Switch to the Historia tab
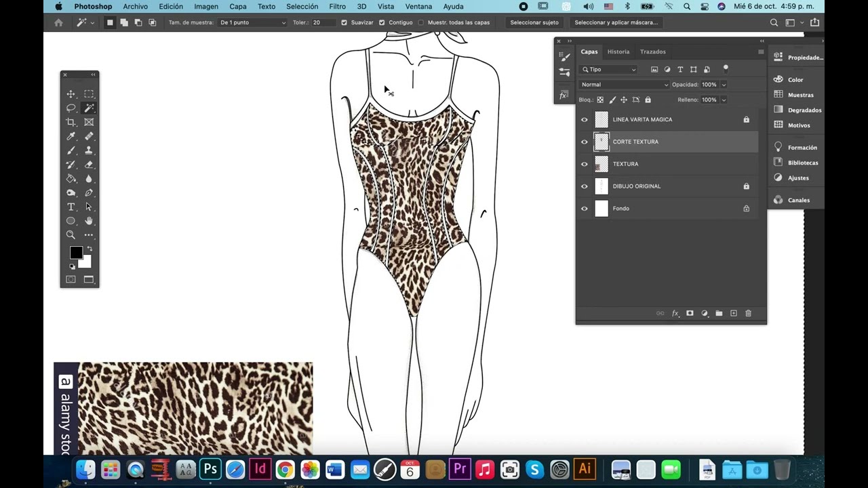Screen dimensions: 868x488 point(618,52)
